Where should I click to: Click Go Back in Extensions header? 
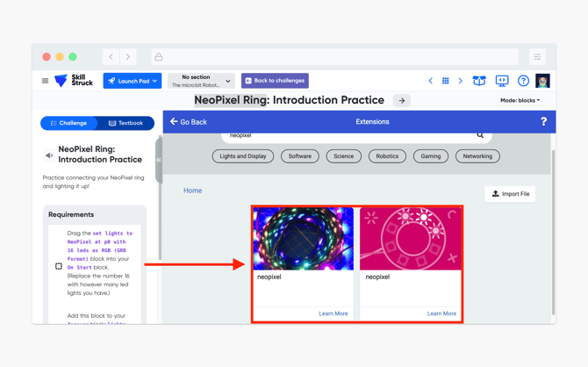tap(189, 121)
